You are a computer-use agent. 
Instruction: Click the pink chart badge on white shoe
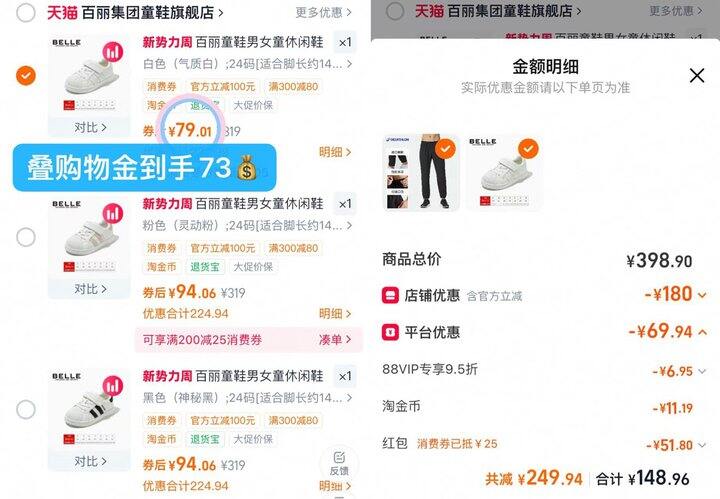112,52
